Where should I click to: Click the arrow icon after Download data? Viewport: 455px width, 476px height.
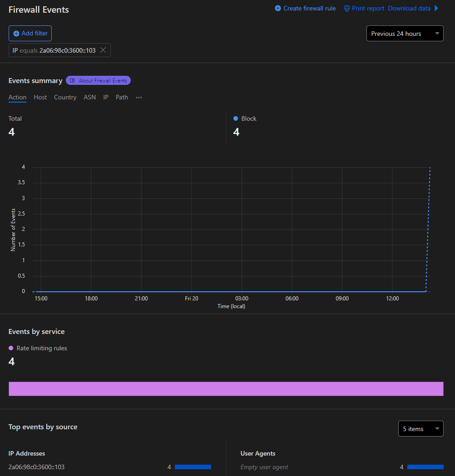[437, 8]
